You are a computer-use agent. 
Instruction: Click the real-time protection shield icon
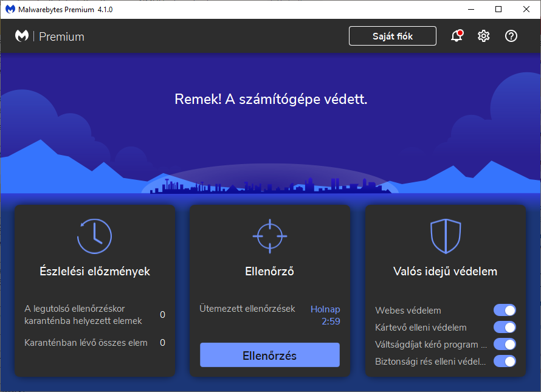point(446,236)
